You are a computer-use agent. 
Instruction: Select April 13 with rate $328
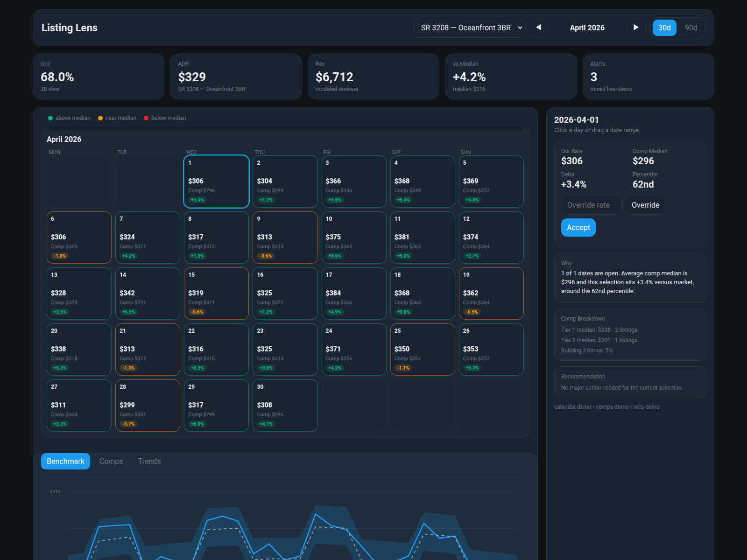[79, 294]
